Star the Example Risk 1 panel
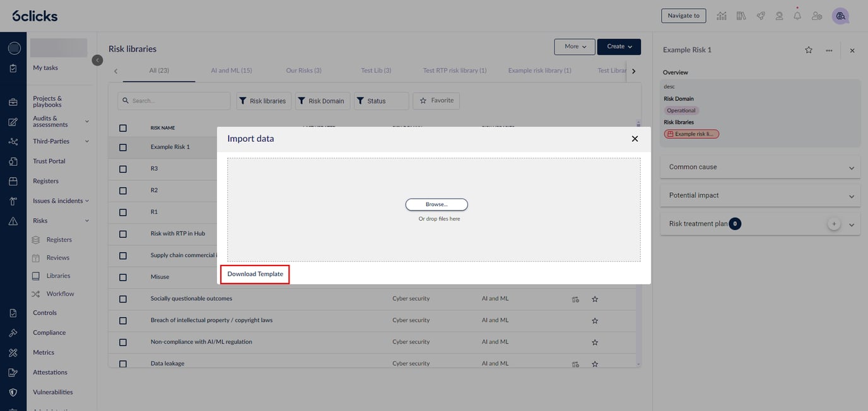 point(809,50)
